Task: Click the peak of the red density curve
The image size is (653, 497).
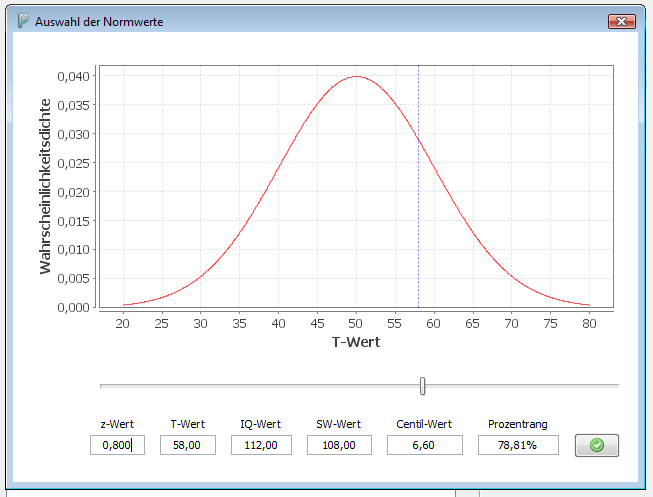Action: [x=356, y=76]
